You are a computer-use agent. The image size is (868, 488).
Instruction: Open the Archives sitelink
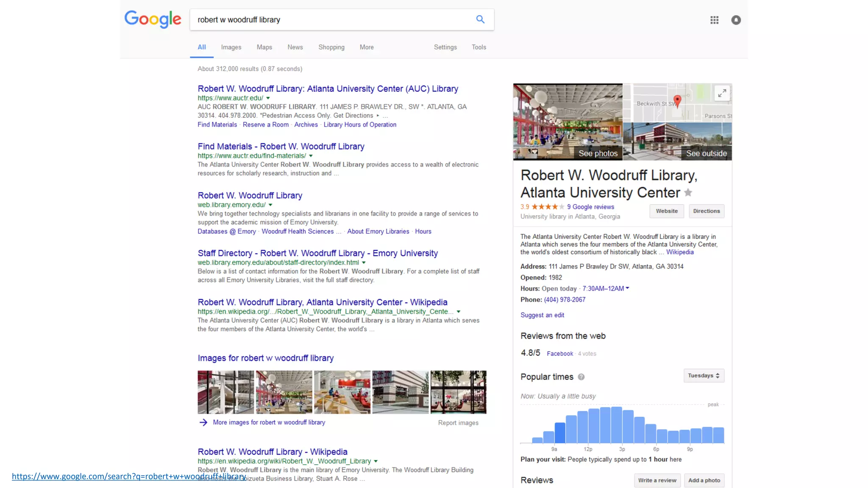tap(306, 125)
